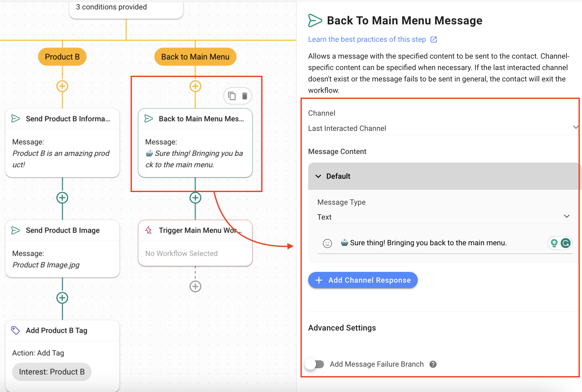Click the green lightbulb suggestion icon
The image size is (582, 392).
(x=554, y=243)
